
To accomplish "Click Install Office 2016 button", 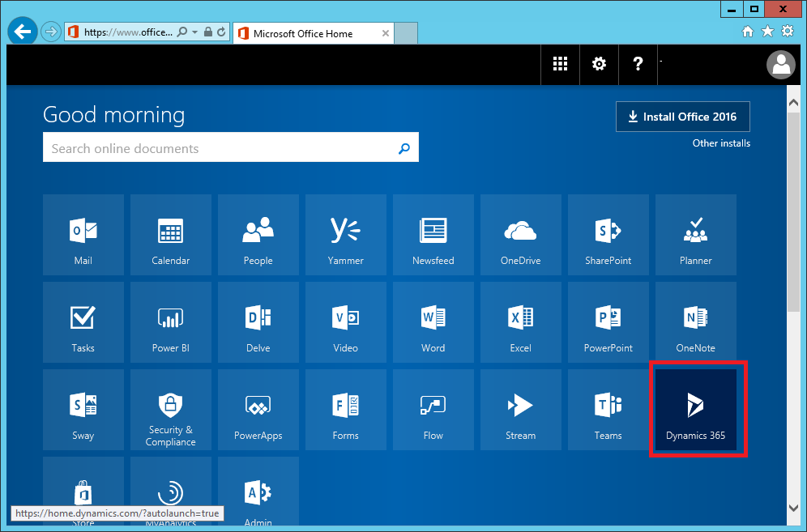I will 683,117.
